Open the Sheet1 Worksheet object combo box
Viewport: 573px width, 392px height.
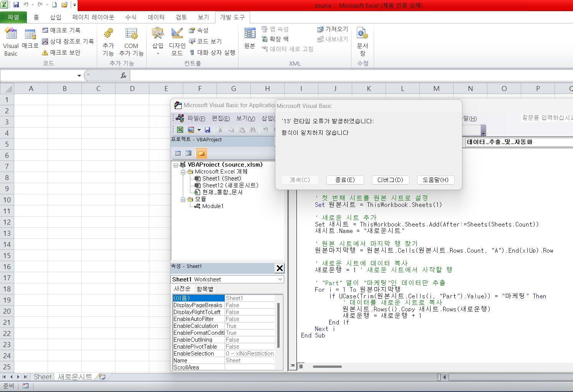point(227,279)
